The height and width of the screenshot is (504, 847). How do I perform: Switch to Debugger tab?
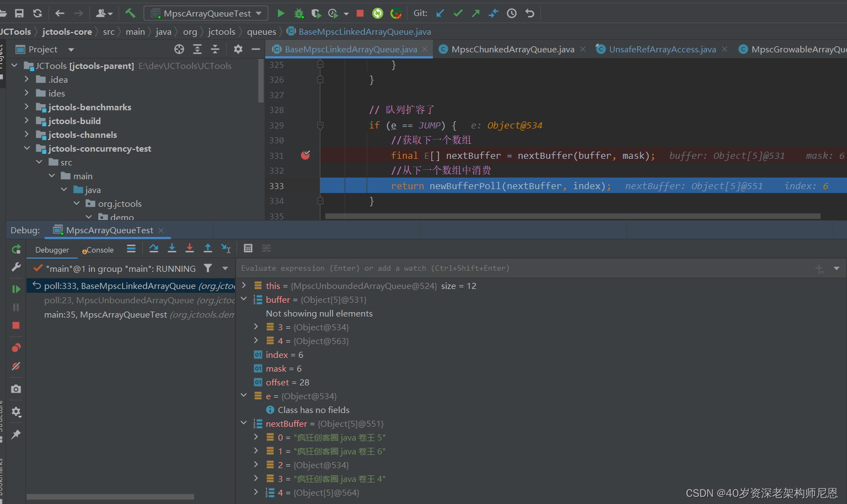pos(52,250)
